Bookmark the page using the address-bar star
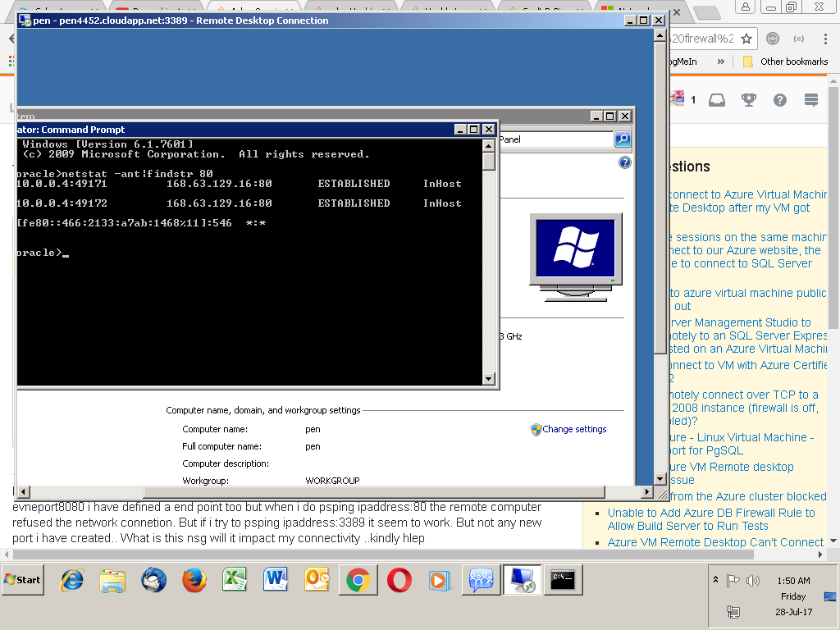840x630 pixels. [x=745, y=39]
